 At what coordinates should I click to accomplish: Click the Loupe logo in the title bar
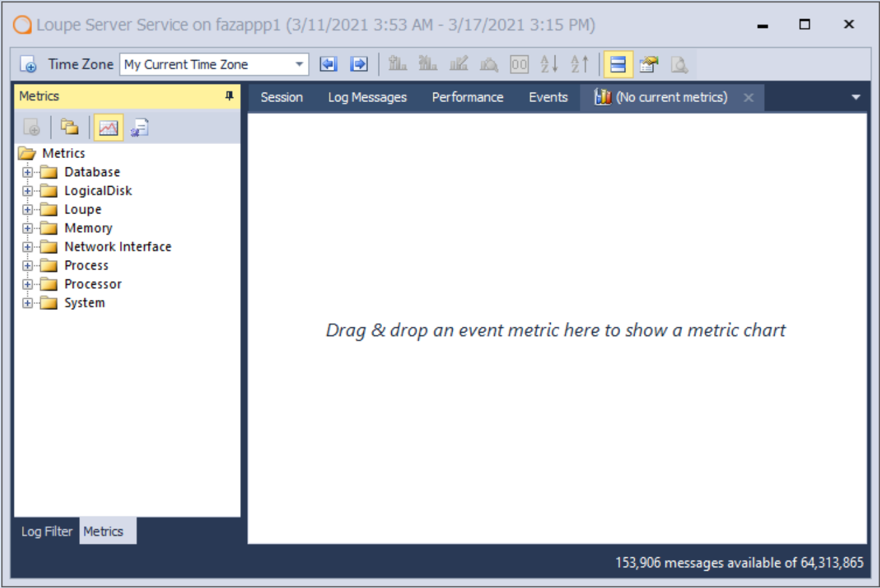(x=23, y=25)
